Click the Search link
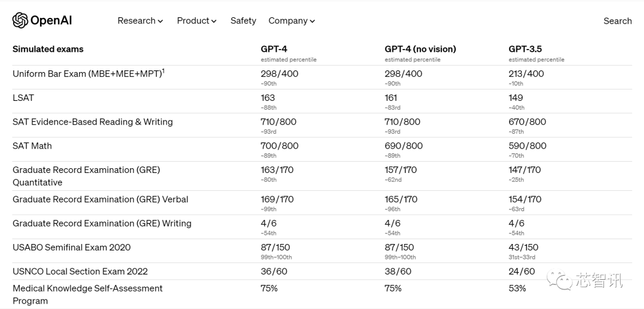Viewport: 644px width, 309px height. pos(617,21)
